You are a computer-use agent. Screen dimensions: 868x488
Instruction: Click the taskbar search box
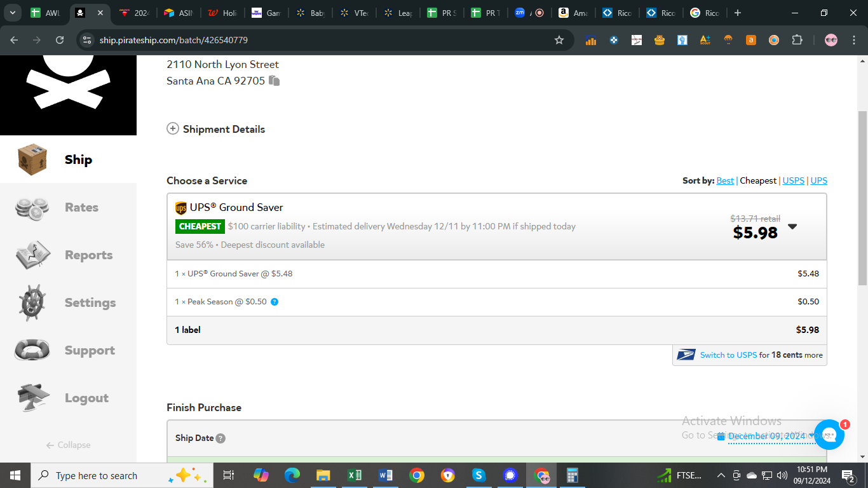122,475
